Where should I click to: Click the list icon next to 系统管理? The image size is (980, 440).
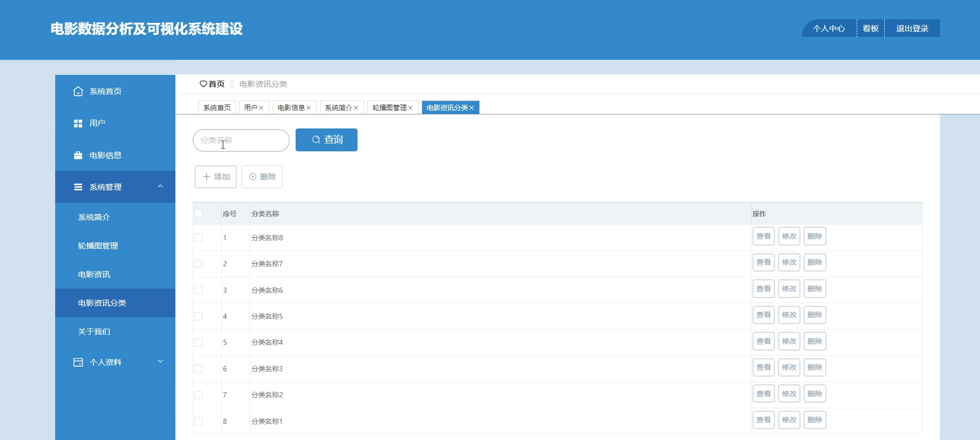[78, 187]
